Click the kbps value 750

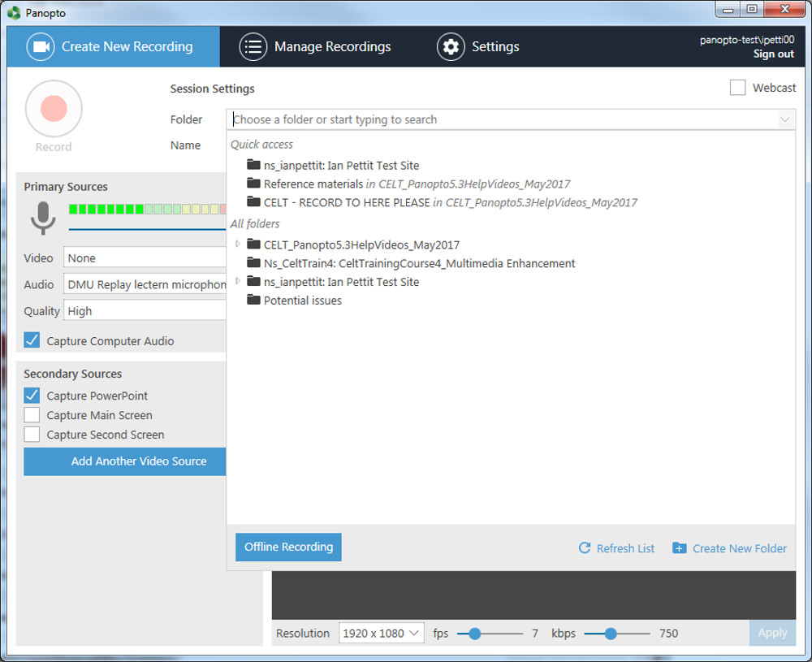coord(668,633)
